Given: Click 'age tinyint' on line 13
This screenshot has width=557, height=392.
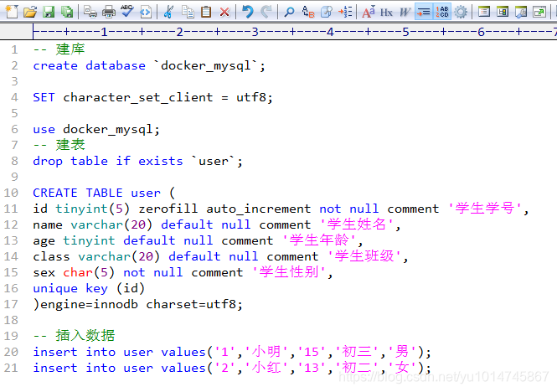Looking at the screenshot, I should pos(74,240).
